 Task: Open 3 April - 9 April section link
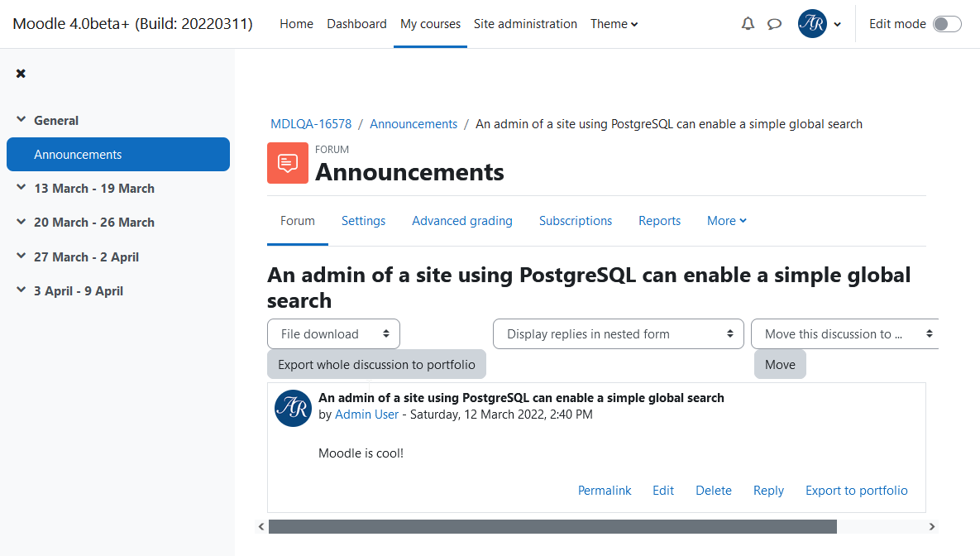pyautogui.click(x=79, y=290)
